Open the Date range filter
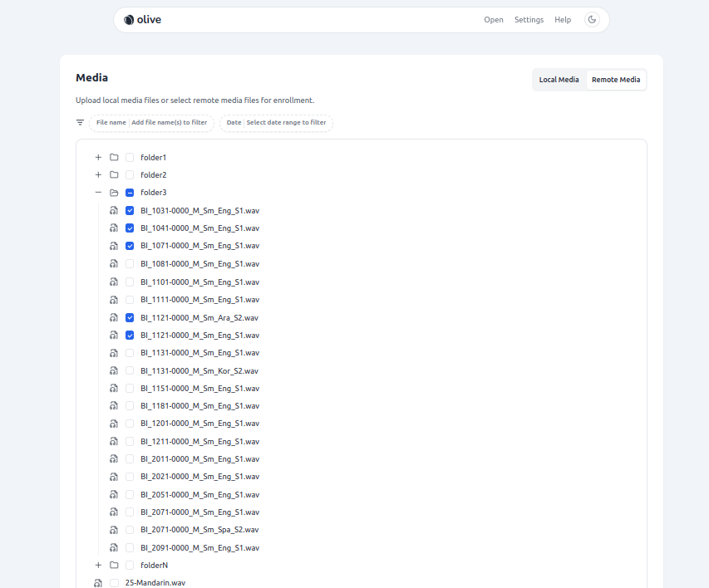This screenshot has width=709, height=588. point(276,123)
